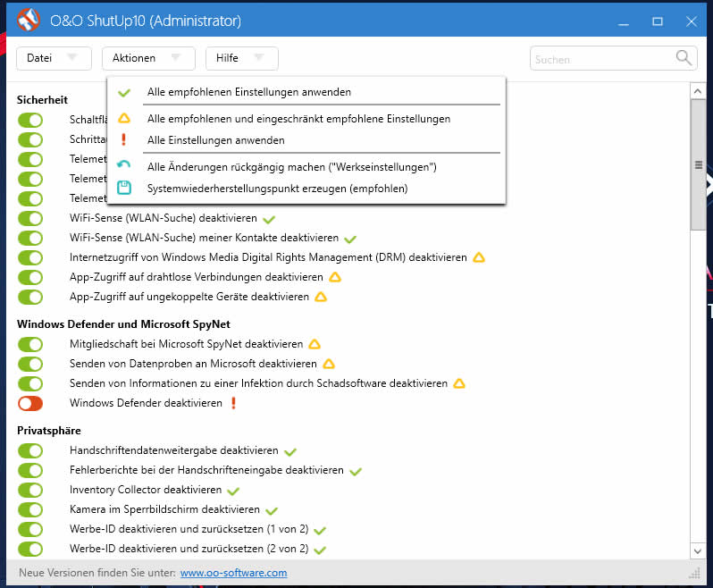The height and width of the screenshot is (588, 713).
Task: Toggle Fehlerberichte bei der Handschrifteneingabe switch
Action: 30,470
